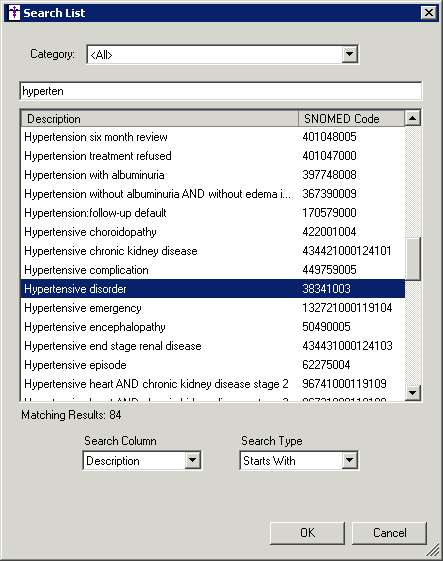Expand the Search Column dropdown
Screen dimensions: 443x561
(193, 460)
